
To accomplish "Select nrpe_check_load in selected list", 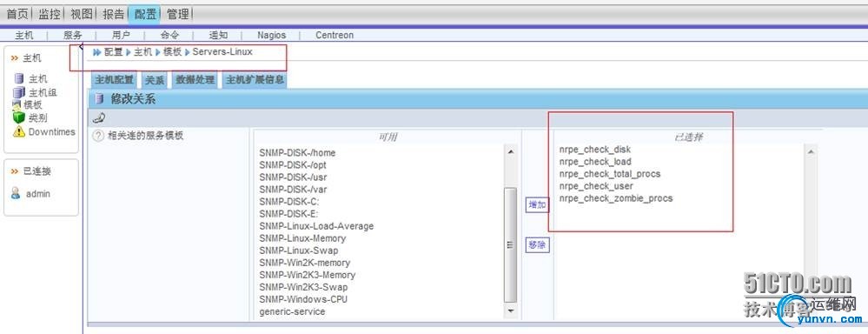I will coord(595,162).
